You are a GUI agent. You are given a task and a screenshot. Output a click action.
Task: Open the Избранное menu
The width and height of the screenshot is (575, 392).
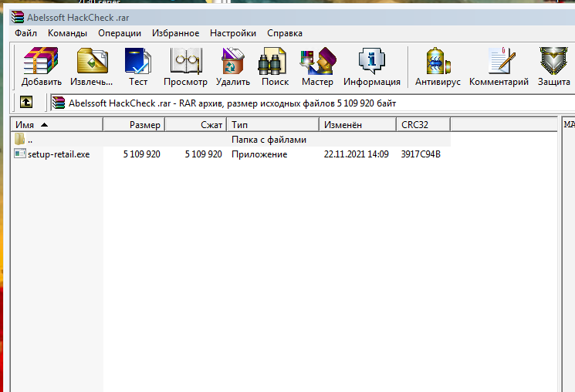coord(176,33)
